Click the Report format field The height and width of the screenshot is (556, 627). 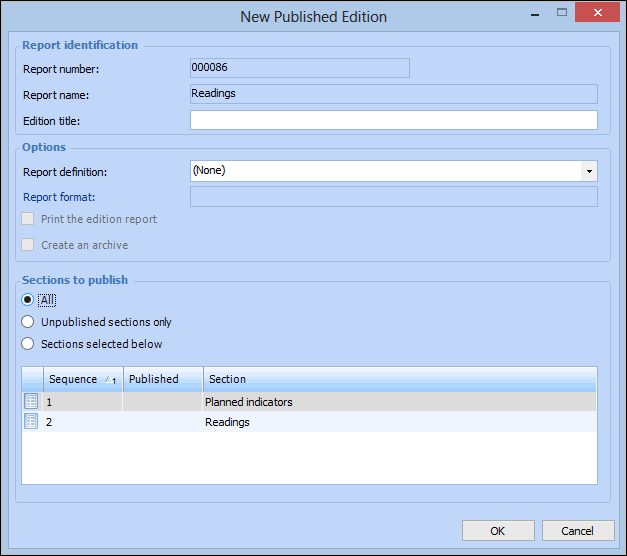coord(393,197)
